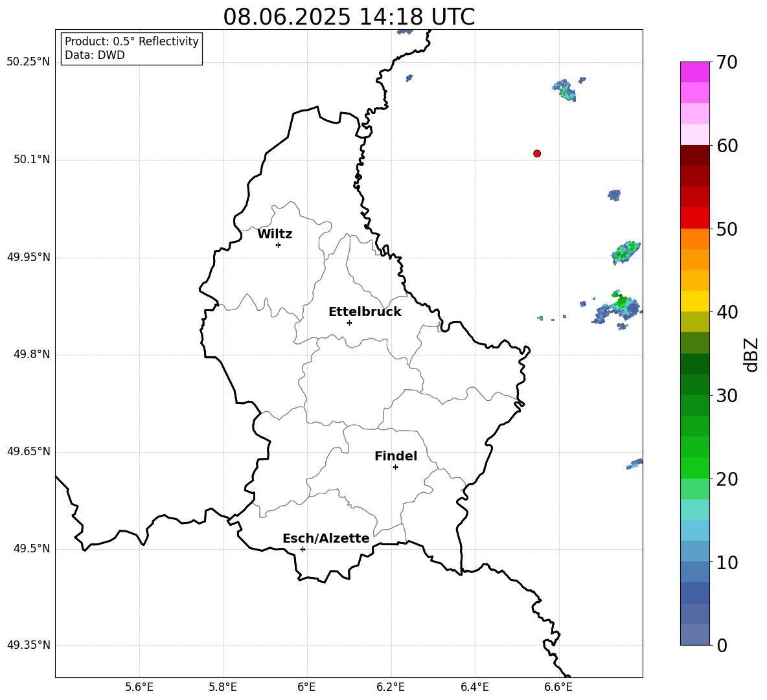Select the Esch/Alzette city label
The width and height of the screenshot is (767, 700).
tap(326, 538)
